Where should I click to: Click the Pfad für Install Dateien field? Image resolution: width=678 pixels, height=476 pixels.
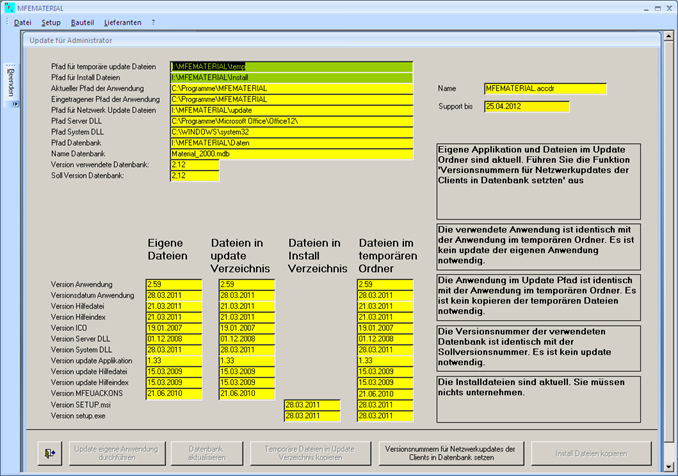tap(292, 78)
